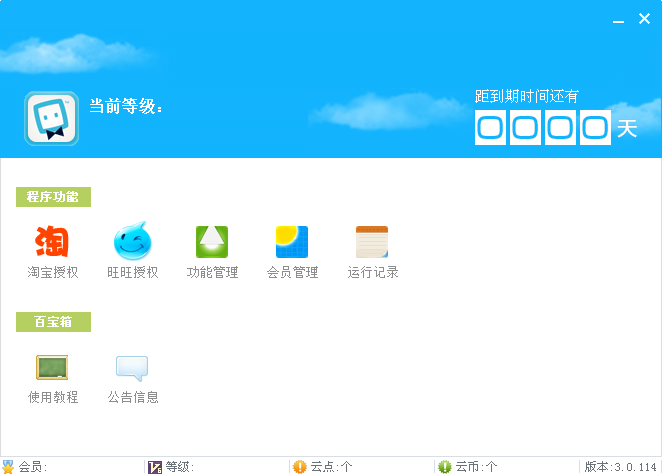
Task: Open the 使用教程 chalkboard icon
Action: click(52, 367)
